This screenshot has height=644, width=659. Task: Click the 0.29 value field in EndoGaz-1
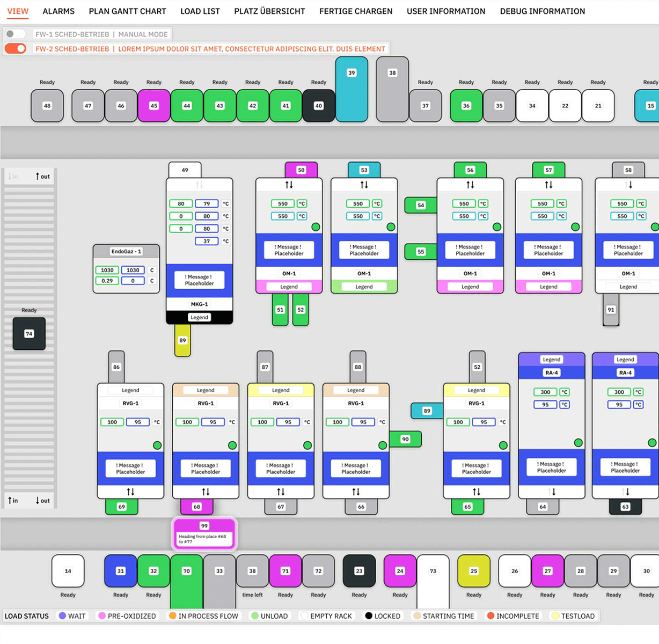107,281
